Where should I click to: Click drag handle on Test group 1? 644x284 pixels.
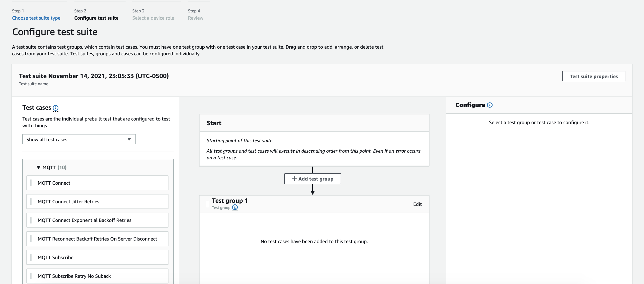[207, 204]
